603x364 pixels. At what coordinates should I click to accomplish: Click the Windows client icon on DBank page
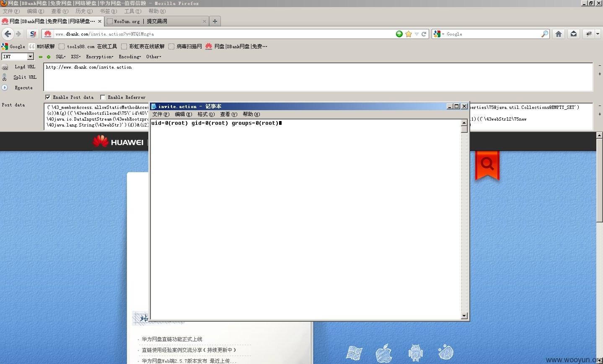(354, 353)
